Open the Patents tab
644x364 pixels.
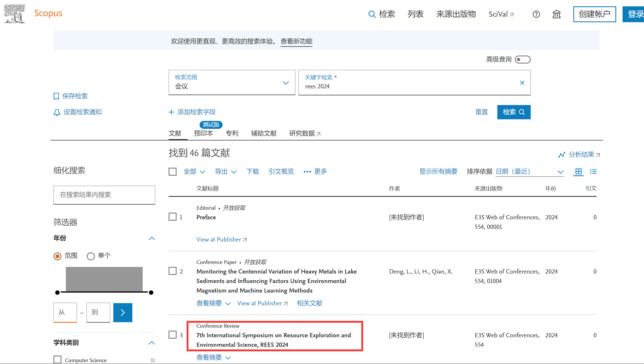(232, 133)
